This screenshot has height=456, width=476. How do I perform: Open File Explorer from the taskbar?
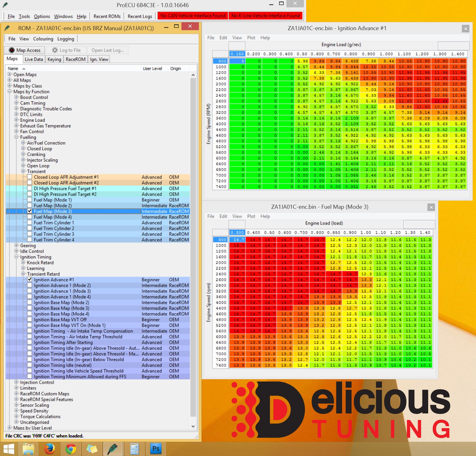click(28, 449)
